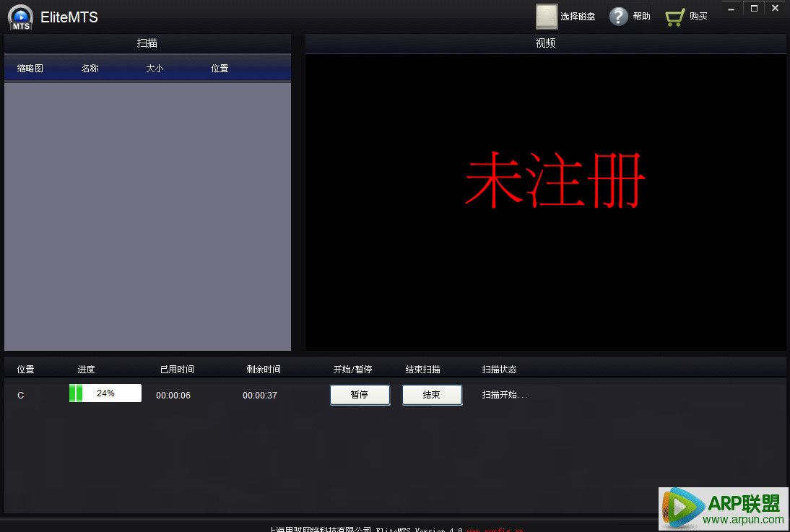Sort scan results by 位置 column
Screen dimensions: 790x532
(219, 68)
